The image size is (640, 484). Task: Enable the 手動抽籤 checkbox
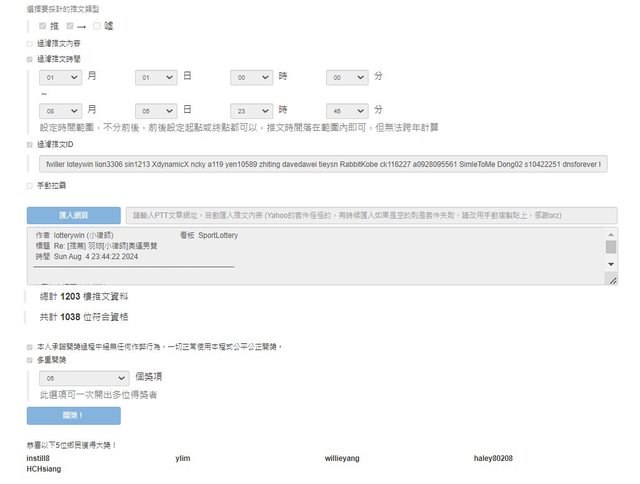29,185
